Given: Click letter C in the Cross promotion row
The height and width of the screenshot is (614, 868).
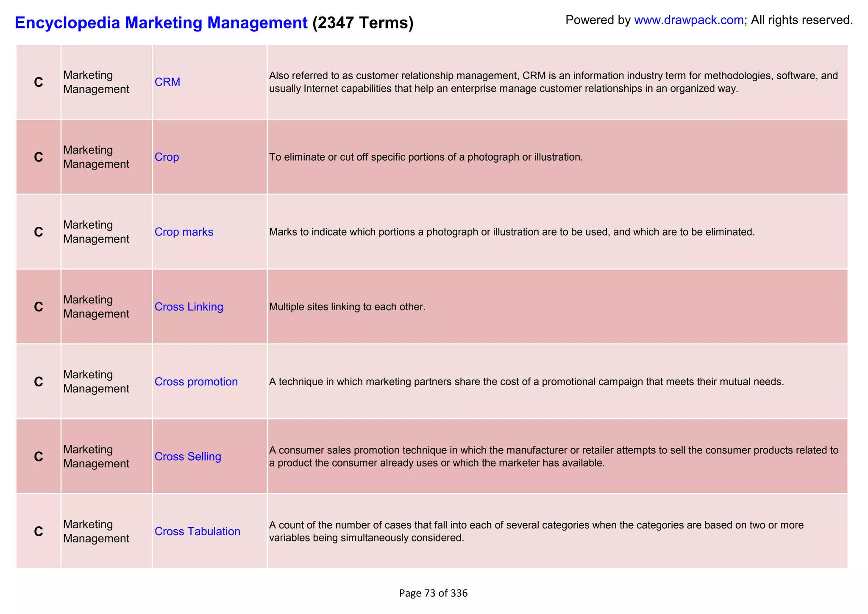Looking at the screenshot, I should [x=39, y=382].
